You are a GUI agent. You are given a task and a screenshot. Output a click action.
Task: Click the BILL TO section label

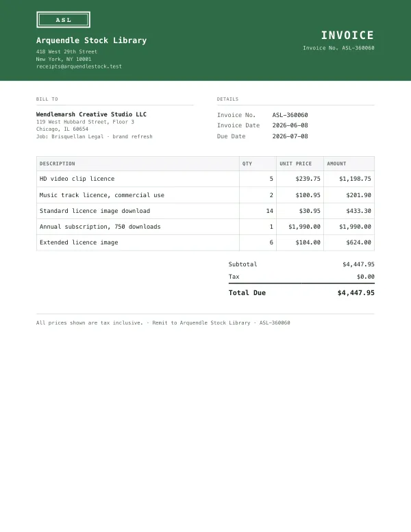[47, 99]
